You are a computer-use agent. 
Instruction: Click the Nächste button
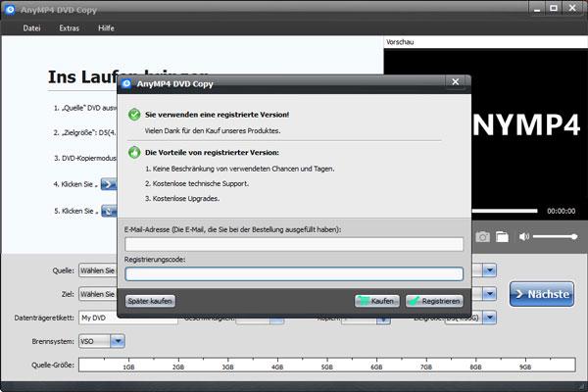(542, 294)
